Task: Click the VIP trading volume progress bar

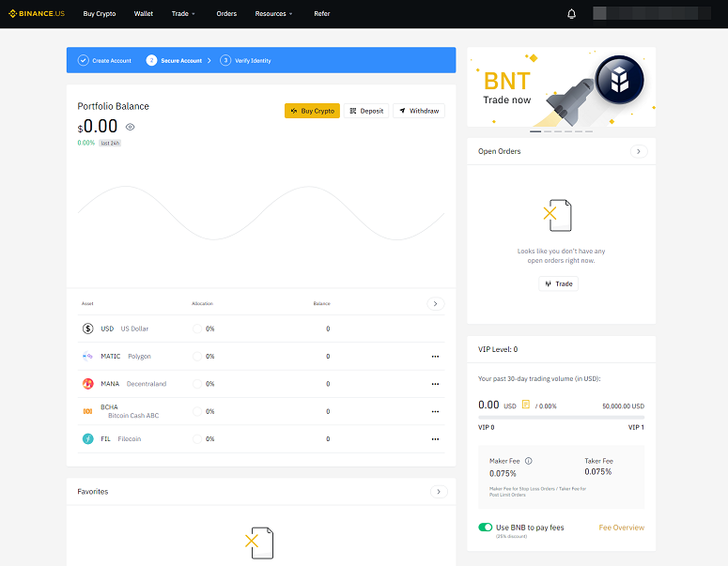Action: point(561,418)
